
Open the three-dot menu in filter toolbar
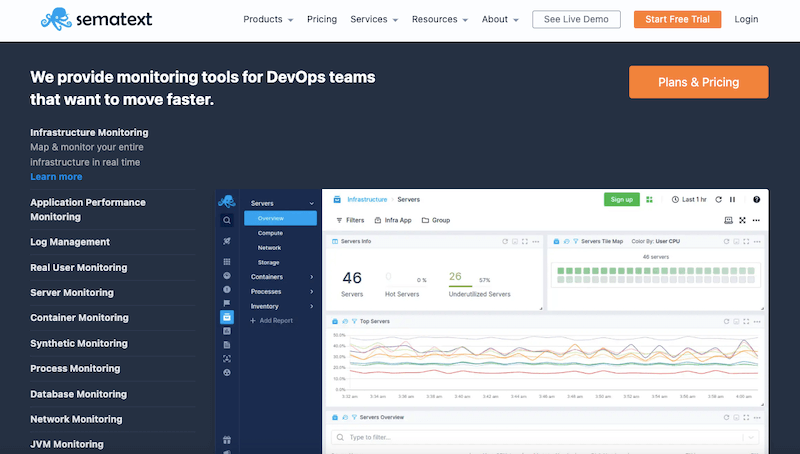pyautogui.click(x=756, y=220)
